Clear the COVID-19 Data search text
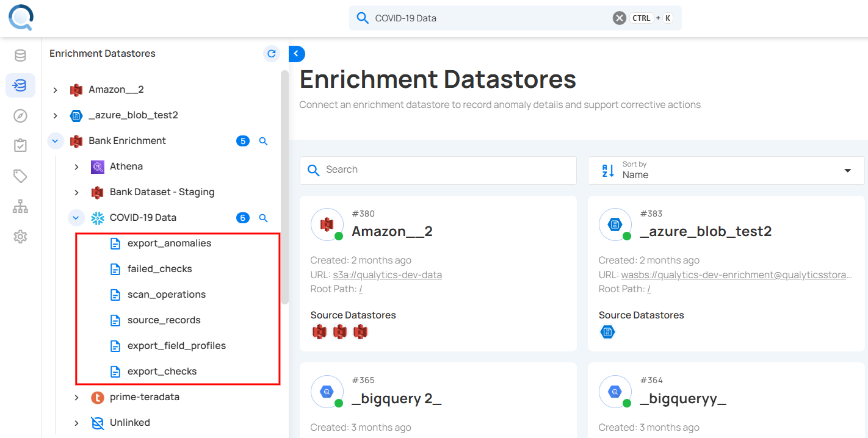The width and height of the screenshot is (868, 438). [619, 18]
